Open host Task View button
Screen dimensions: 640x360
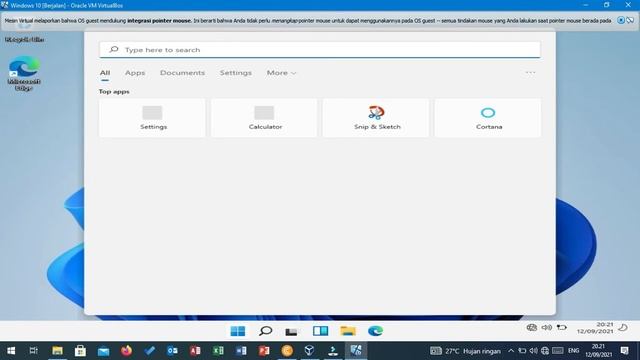click(x=33, y=351)
